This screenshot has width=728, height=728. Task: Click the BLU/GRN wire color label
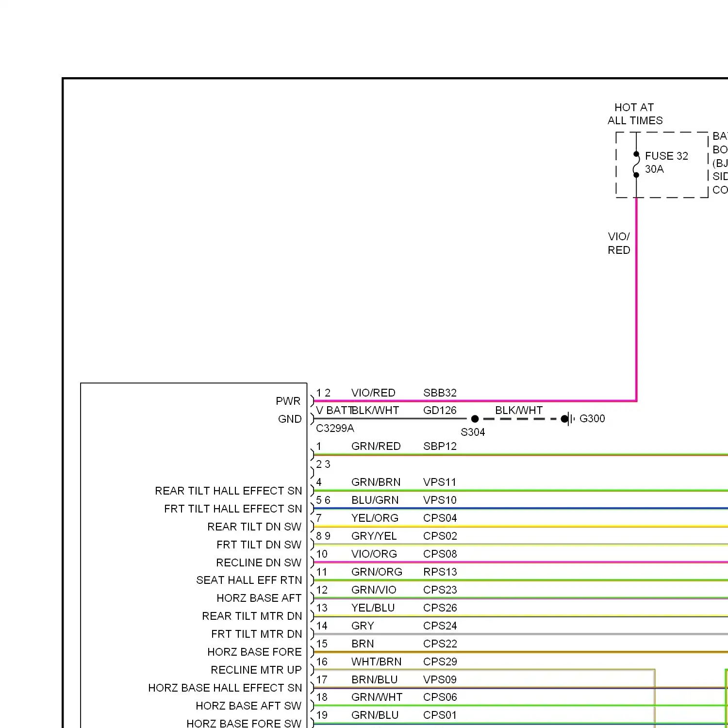[375, 500]
